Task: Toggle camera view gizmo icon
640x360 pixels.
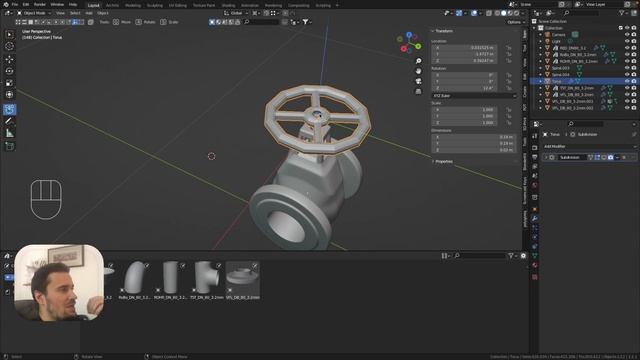Action: 418,81
